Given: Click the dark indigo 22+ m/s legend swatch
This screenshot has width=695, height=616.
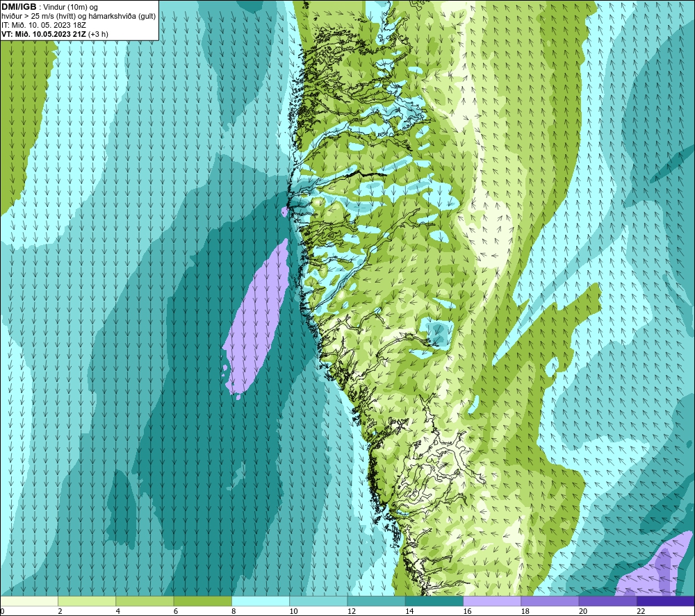Looking at the screenshot, I should click(x=665, y=601).
